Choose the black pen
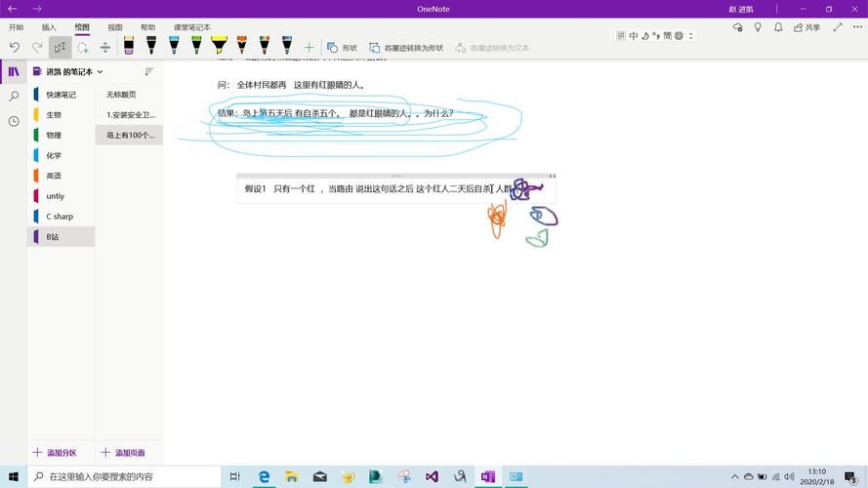Viewport: 868px width, 488px height. (151, 45)
